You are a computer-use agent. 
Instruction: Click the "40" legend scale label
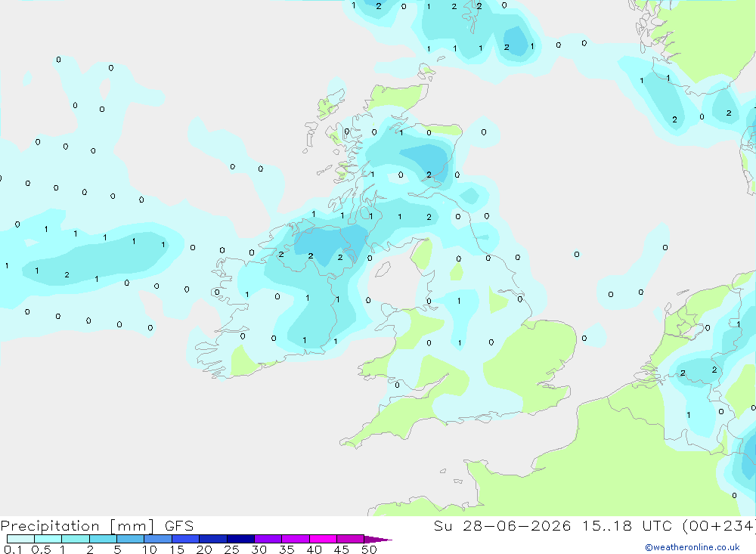[314, 549]
